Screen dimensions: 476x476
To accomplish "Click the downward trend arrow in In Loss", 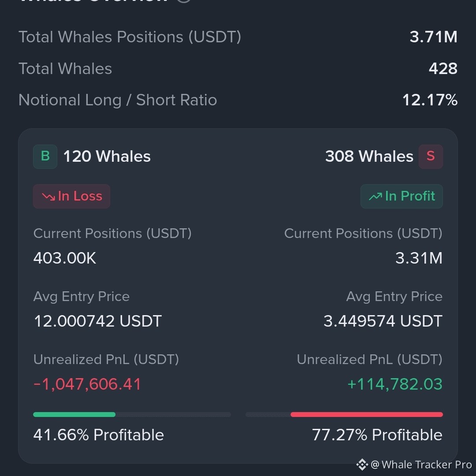I will [x=48, y=197].
